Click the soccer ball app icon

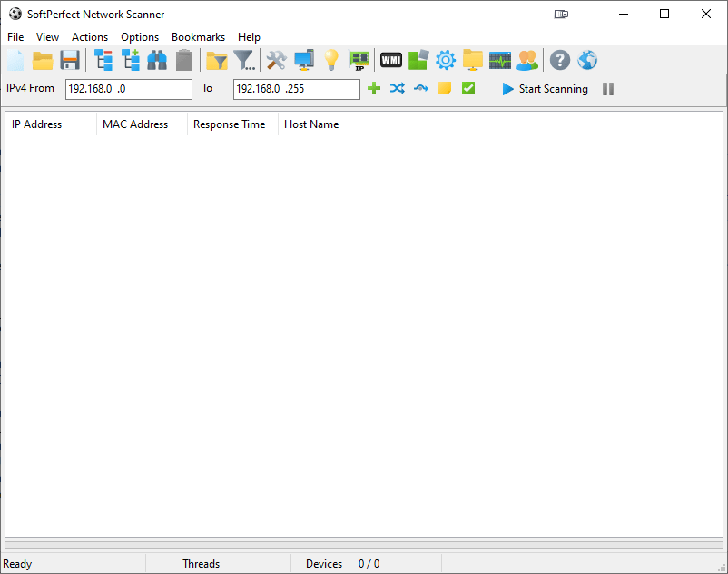click(x=15, y=14)
